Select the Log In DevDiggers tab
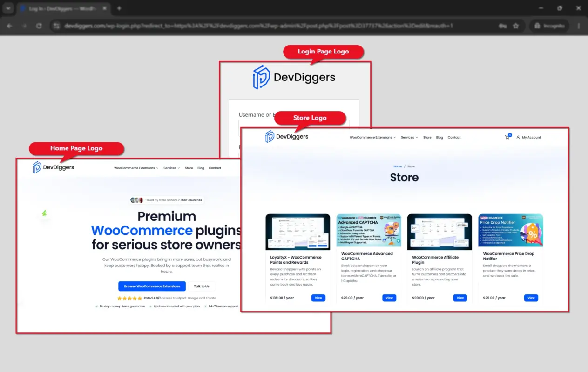The width and height of the screenshot is (588, 372). pos(63,8)
